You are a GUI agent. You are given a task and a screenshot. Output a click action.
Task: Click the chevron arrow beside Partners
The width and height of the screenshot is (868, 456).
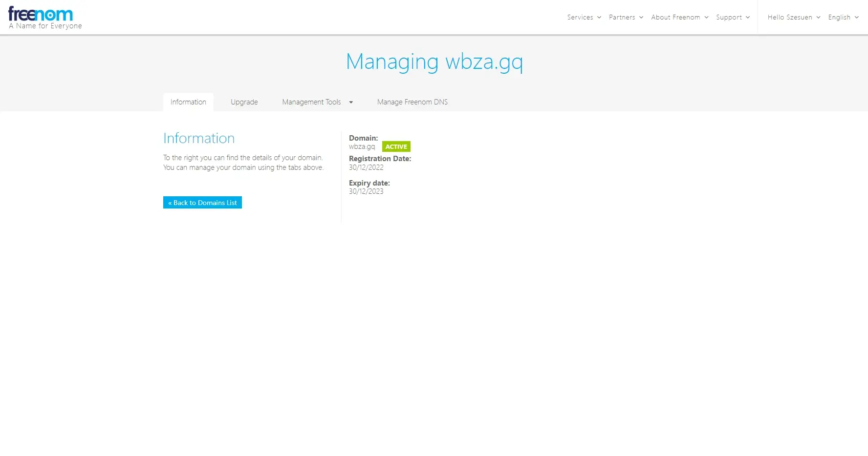point(641,18)
